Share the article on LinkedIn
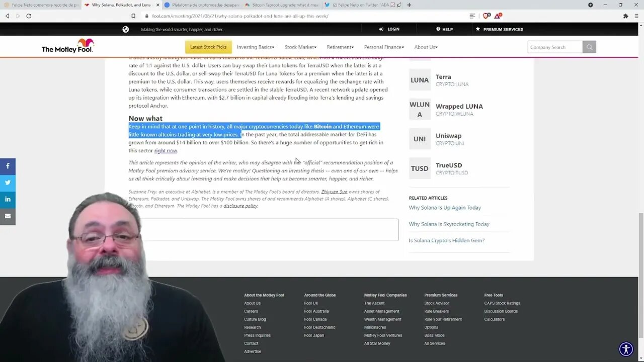This screenshot has height=362, width=644. [8, 199]
